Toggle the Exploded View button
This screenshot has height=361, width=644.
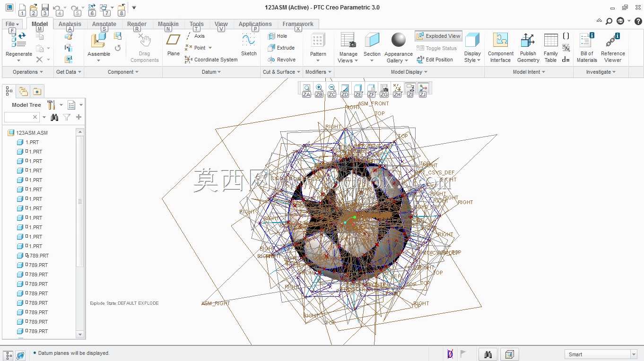(x=438, y=36)
